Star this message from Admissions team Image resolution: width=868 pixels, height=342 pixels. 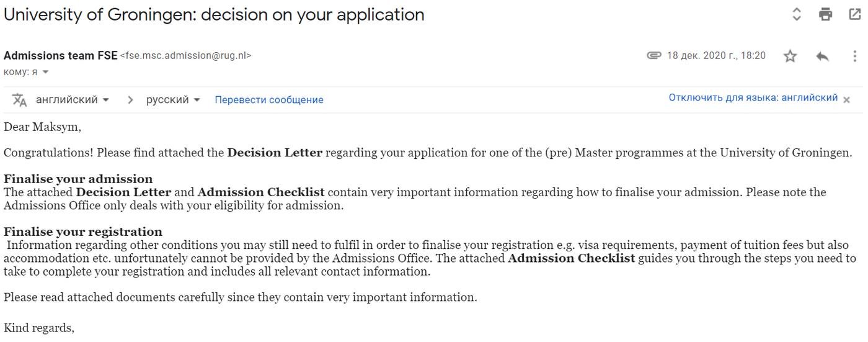coord(790,56)
